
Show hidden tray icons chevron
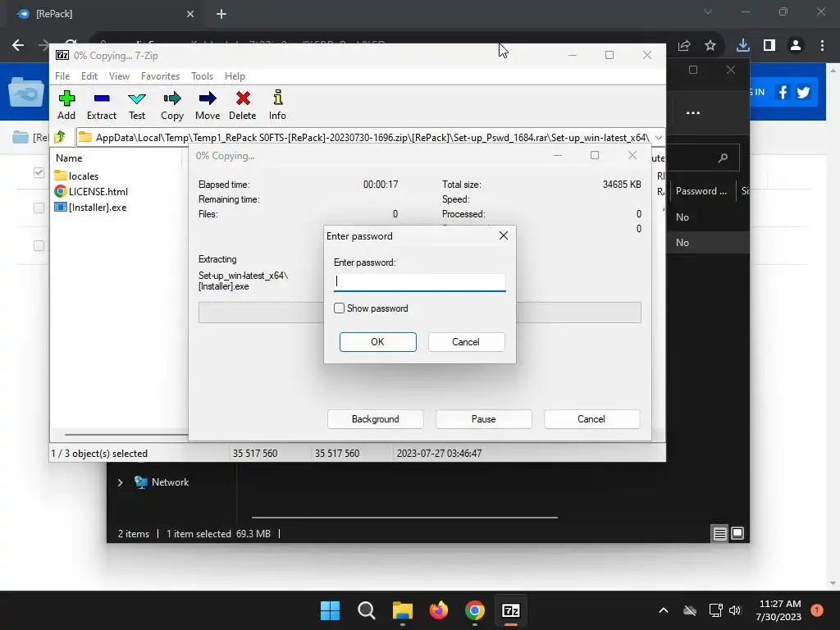point(663,610)
